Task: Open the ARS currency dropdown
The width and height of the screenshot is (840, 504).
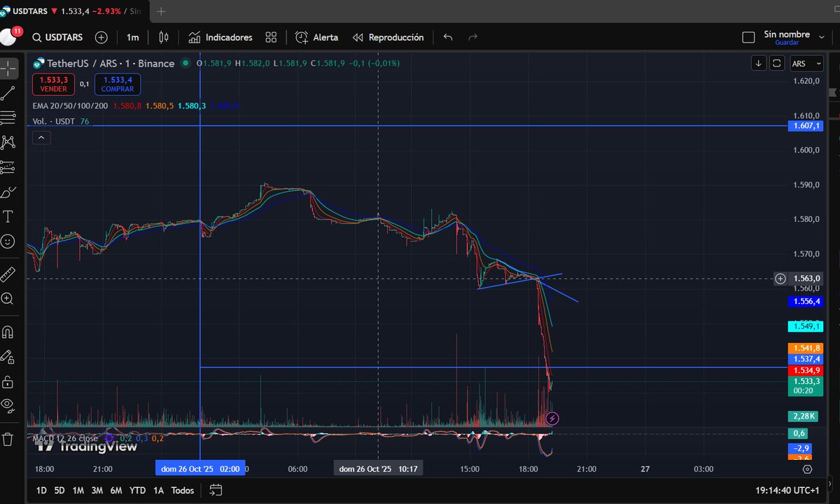Action: coord(806,64)
